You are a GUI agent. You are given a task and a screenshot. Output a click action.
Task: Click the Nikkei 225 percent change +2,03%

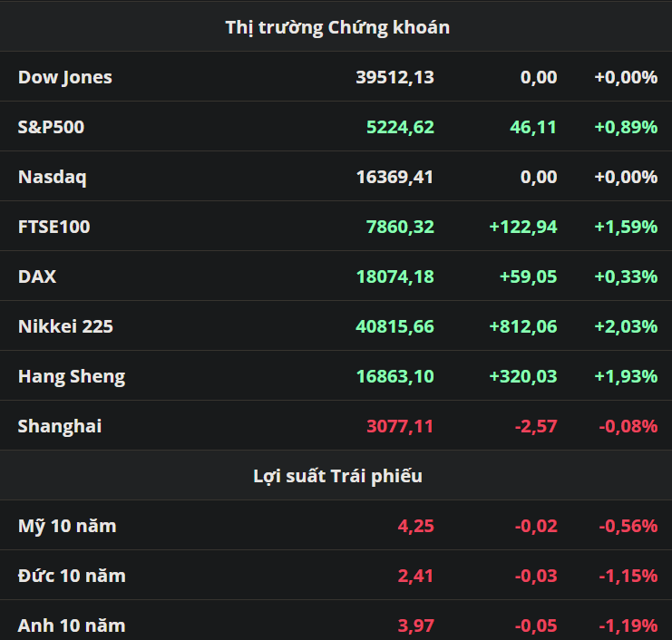(625, 326)
